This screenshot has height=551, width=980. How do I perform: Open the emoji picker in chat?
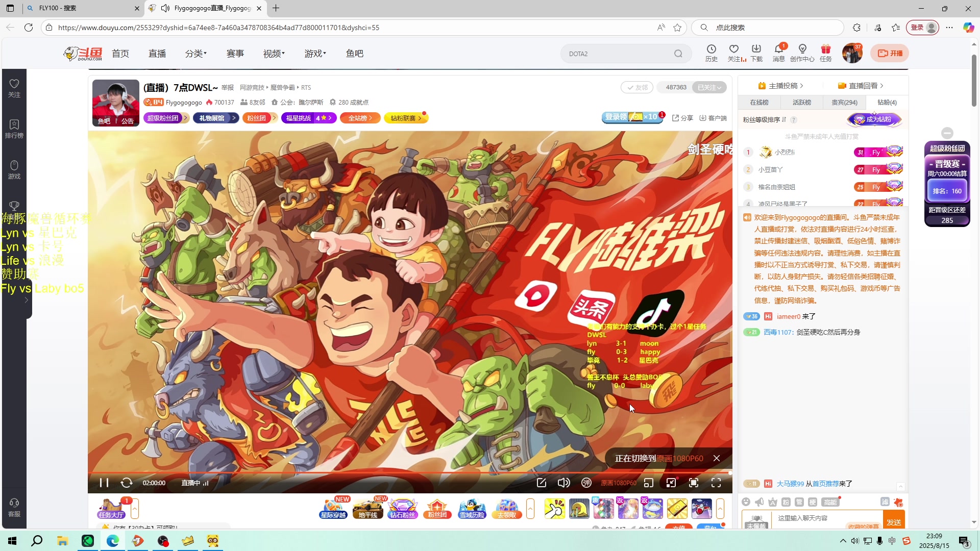pyautogui.click(x=746, y=502)
